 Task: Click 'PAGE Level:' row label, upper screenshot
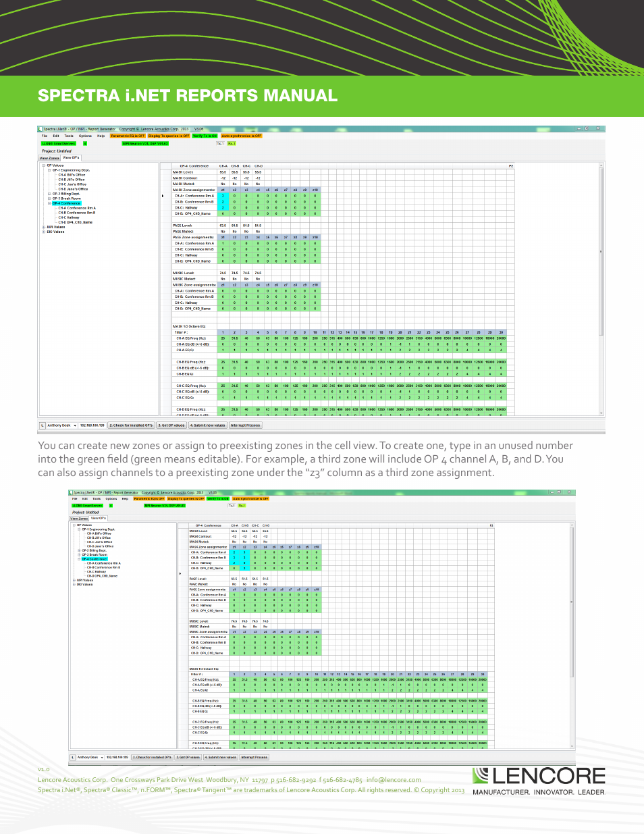click(x=182, y=226)
